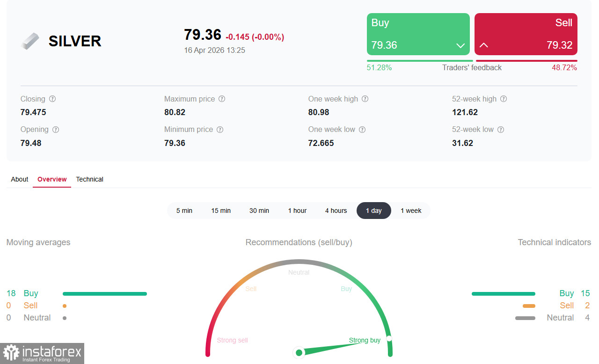Click the Strong sell gauge label
The image size is (599, 364).
click(233, 340)
